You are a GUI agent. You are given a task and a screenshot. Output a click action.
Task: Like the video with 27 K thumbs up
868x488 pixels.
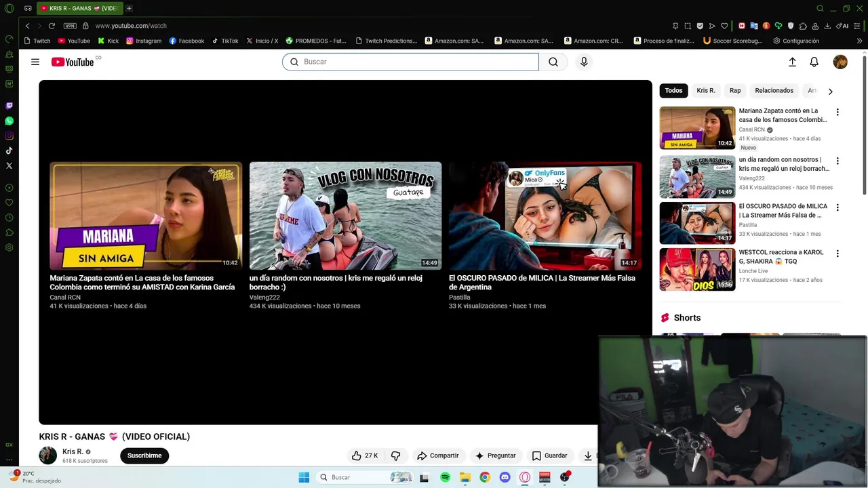point(365,455)
